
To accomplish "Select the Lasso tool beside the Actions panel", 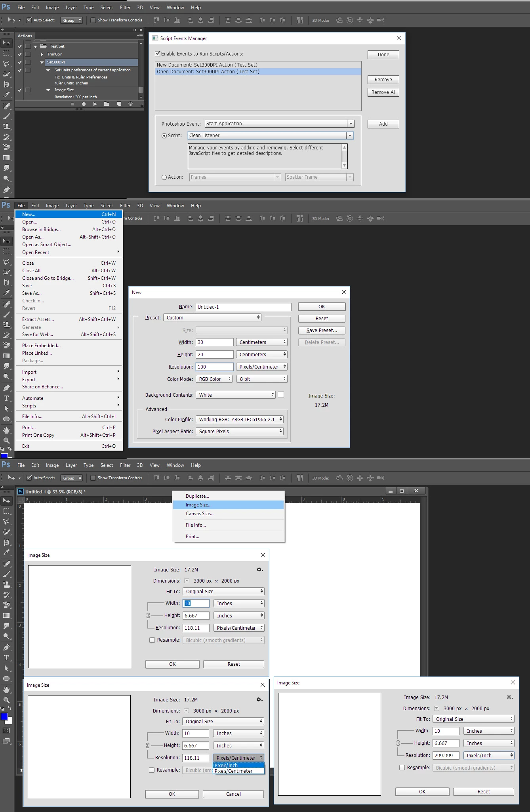I will [x=7, y=64].
